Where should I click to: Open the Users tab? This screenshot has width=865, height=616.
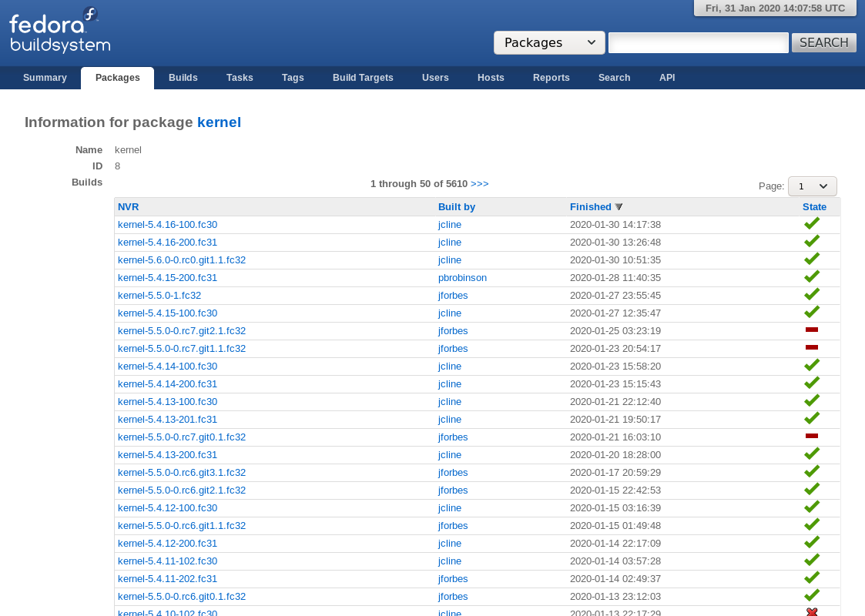click(x=435, y=78)
